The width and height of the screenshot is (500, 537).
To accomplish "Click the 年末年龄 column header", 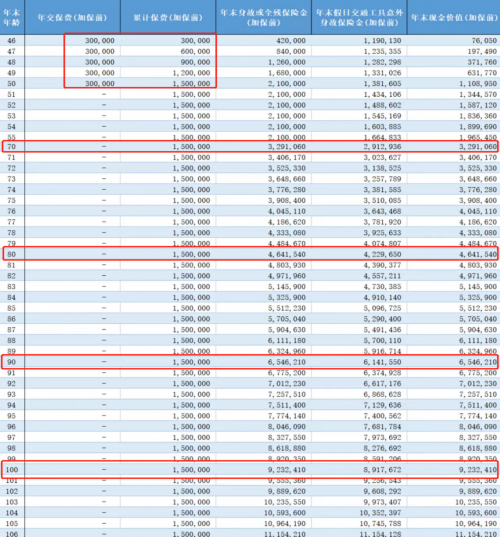I will coord(12,17).
